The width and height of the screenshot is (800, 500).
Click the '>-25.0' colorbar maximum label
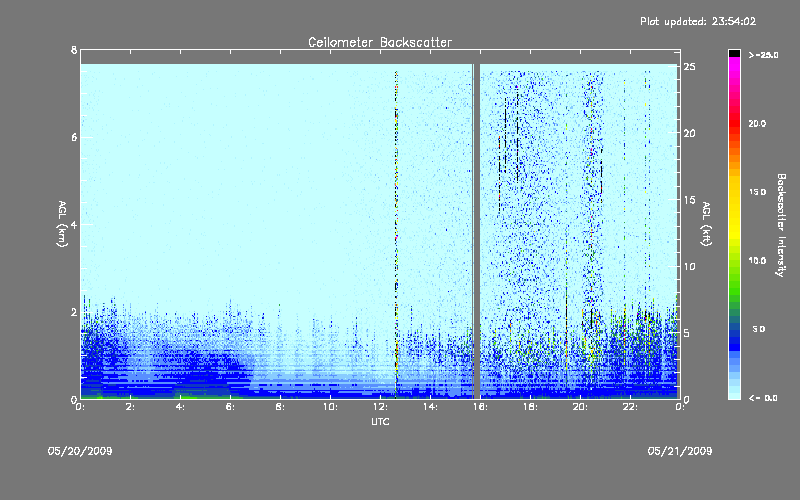tap(763, 55)
